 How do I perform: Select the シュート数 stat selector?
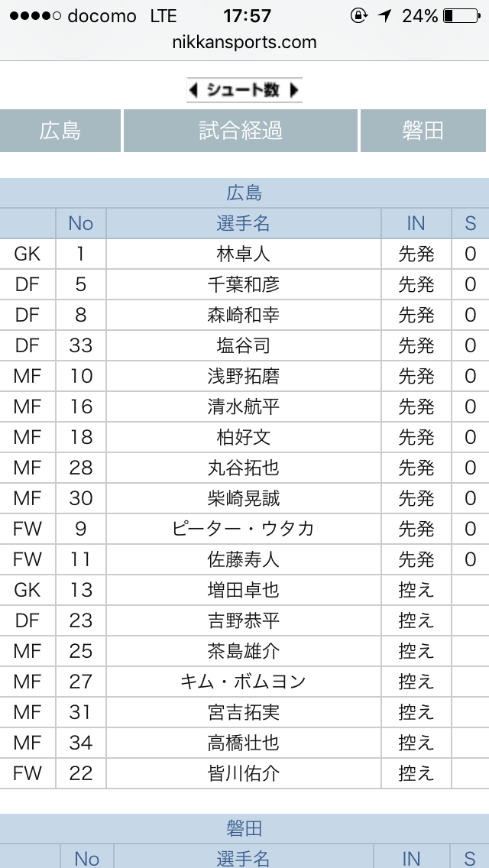click(x=244, y=90)
